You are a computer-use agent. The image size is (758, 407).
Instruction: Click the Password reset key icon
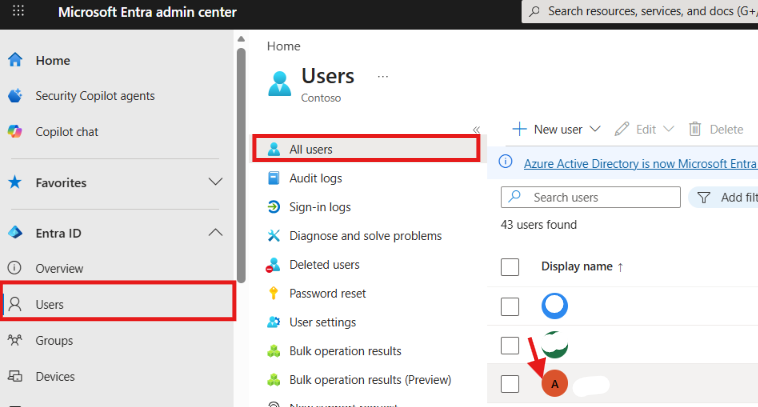click(273, 293)
